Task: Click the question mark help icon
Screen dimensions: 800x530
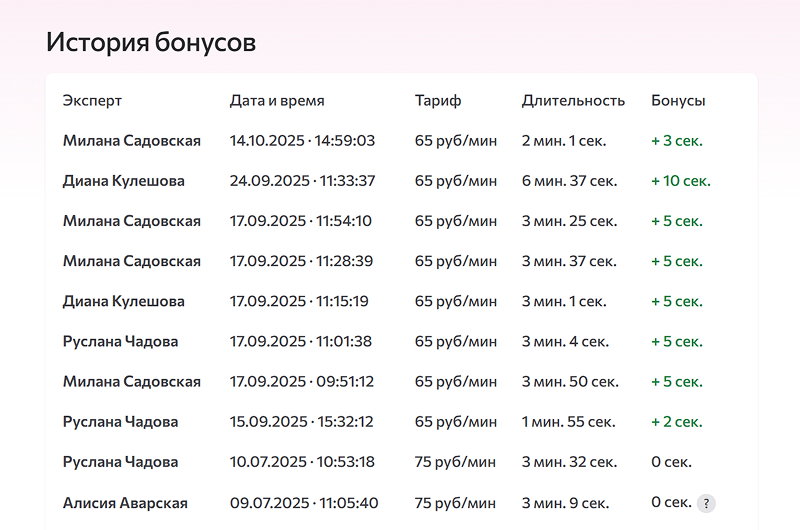Action: 707,503
